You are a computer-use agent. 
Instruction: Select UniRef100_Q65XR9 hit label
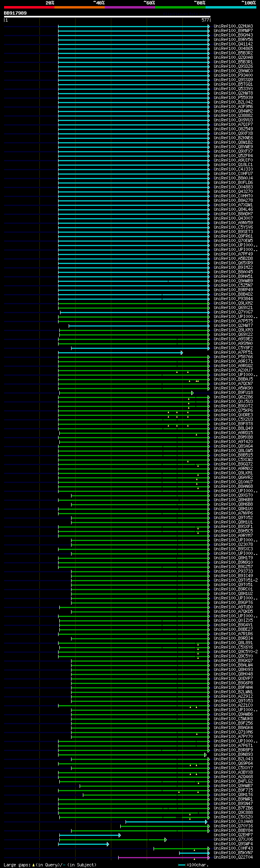click(x=233, y=263)
